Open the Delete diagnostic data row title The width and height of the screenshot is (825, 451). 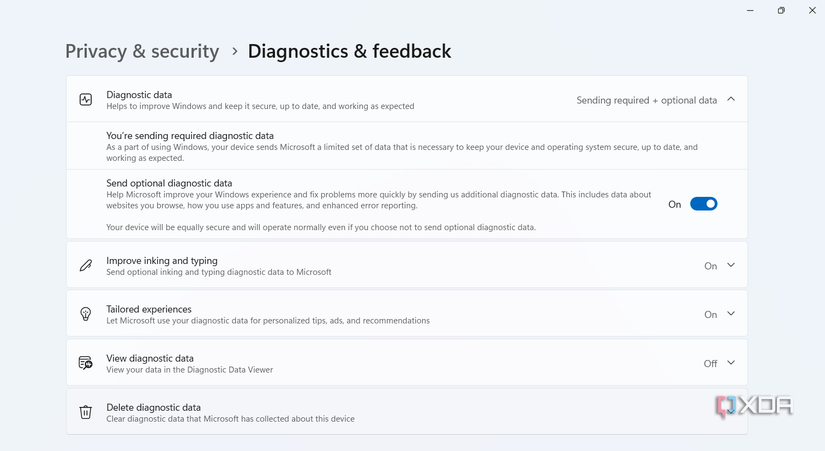[153, 407]
